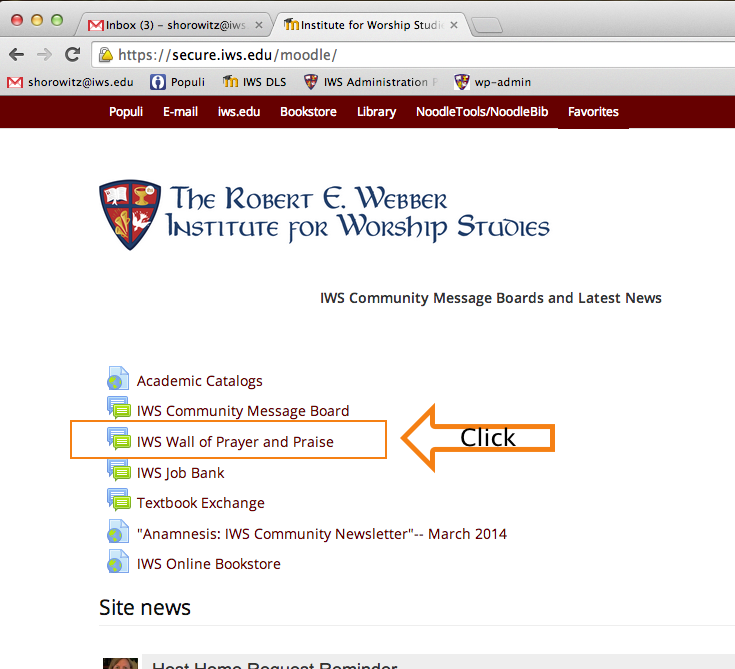
Task: Open the Textbook Exchange forum
Action: pyautogui.click(x=201, y=503)
